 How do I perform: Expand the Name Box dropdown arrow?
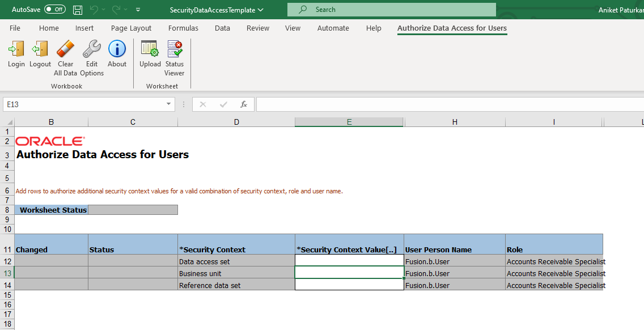coord(168,104)
